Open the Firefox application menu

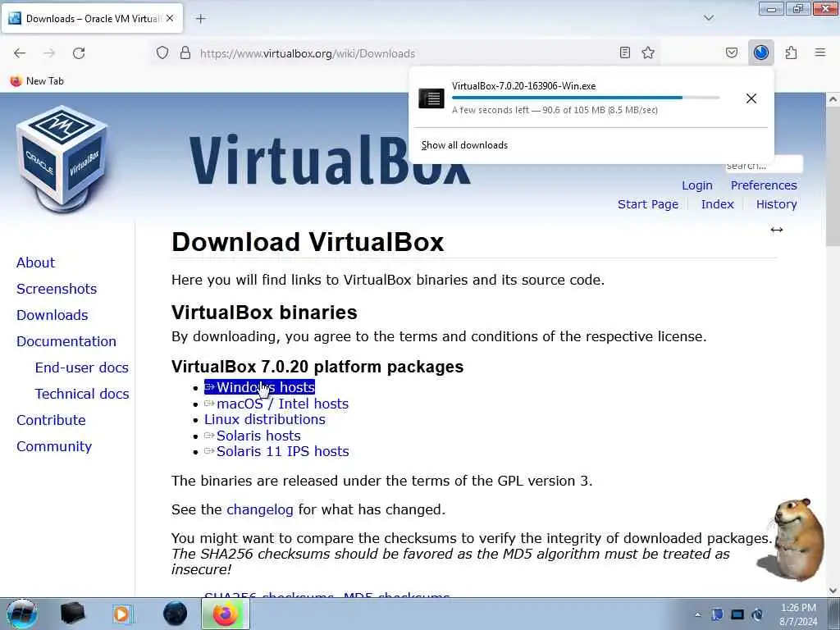point(820,52)
